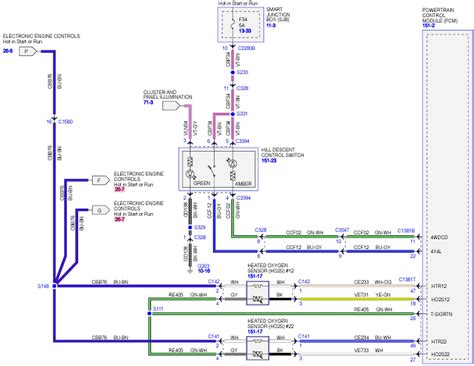Click the Heated Oxygen Sensor #22 label

click(271, 323)
